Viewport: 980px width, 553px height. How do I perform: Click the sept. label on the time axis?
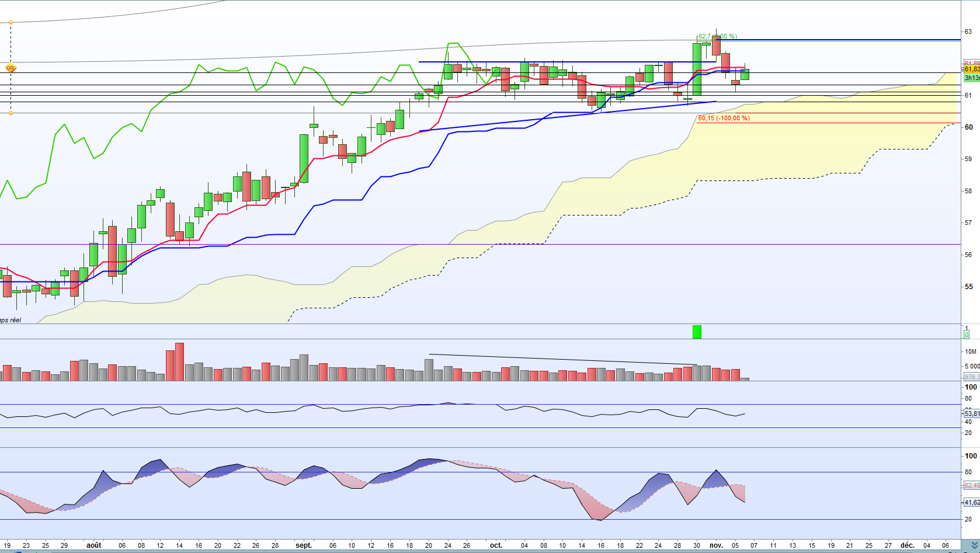tap(304, 545)
